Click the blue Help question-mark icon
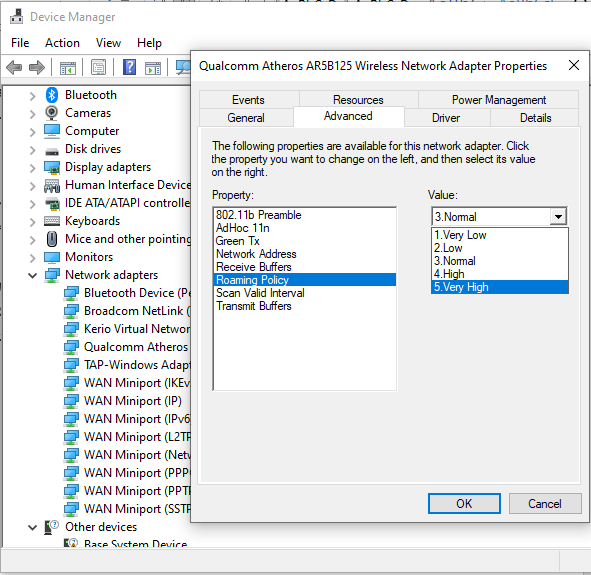591x575 pixels. (x=129, y=67)
